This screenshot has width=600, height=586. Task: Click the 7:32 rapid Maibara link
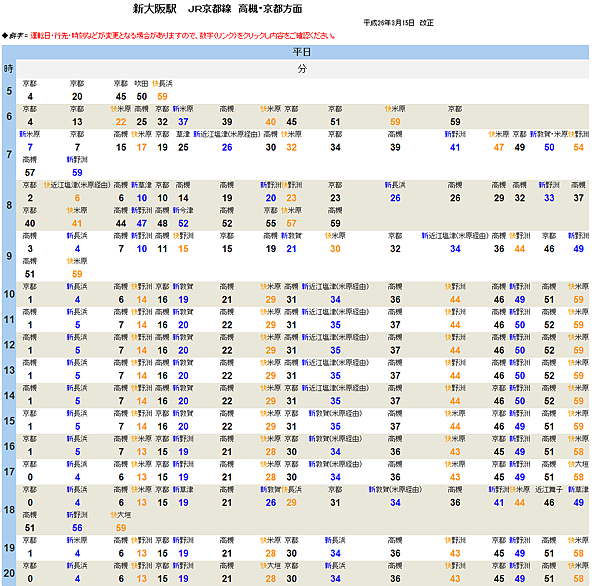pos(292,147)
